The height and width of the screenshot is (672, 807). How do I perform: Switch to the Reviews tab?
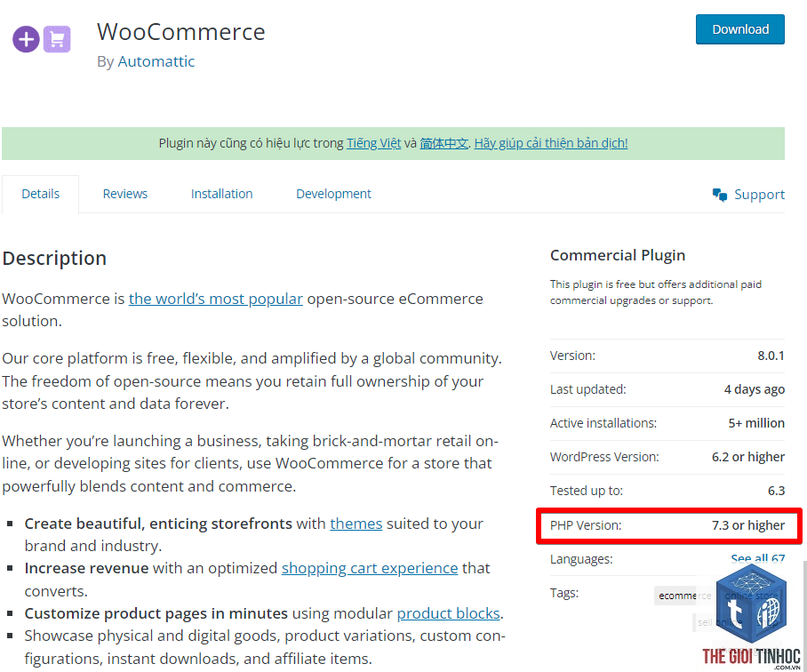(125, 194)
